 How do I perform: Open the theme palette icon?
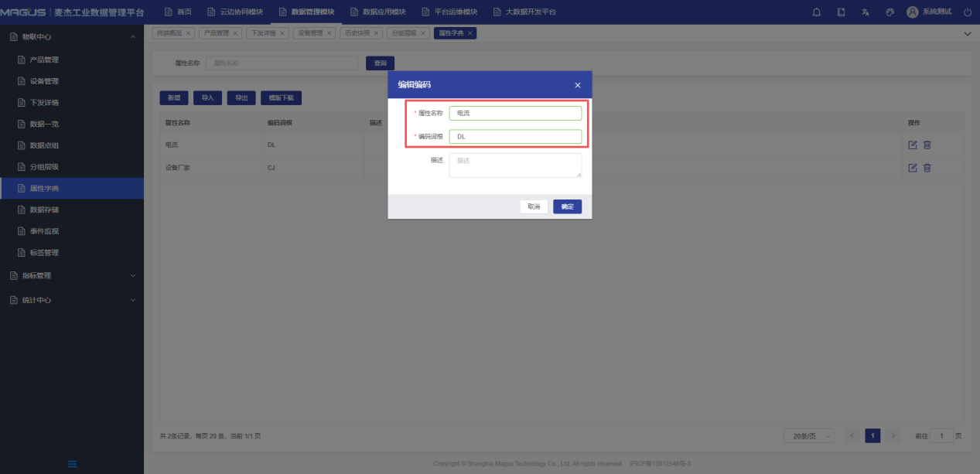(x=890, y=12)
